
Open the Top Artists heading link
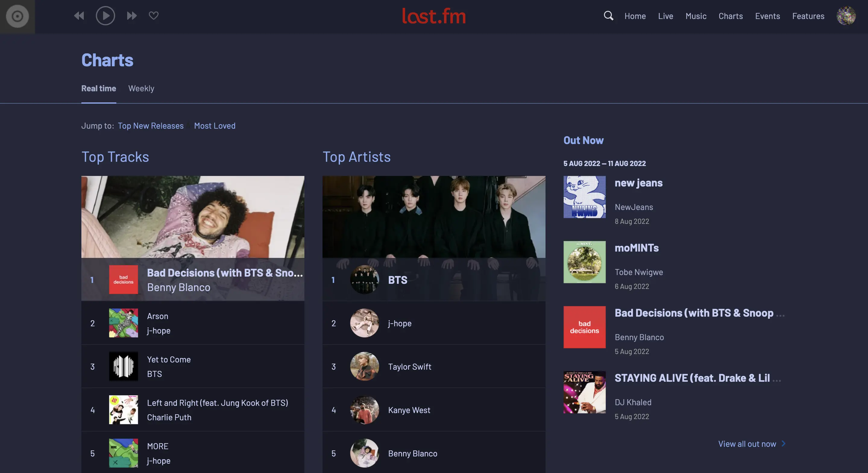pyautogui.click(x=357, y=157)
